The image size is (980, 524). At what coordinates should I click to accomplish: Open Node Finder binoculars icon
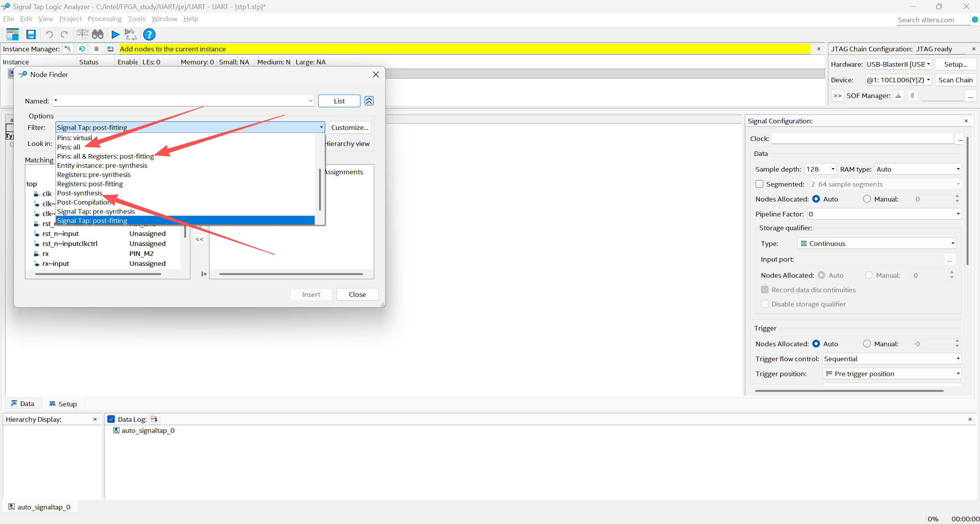pyautogui.click(x=98, y=34)
